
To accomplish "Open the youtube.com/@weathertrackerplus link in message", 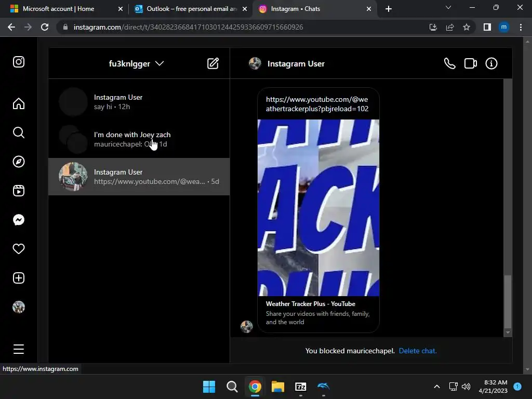I will (x=317, y=104).
